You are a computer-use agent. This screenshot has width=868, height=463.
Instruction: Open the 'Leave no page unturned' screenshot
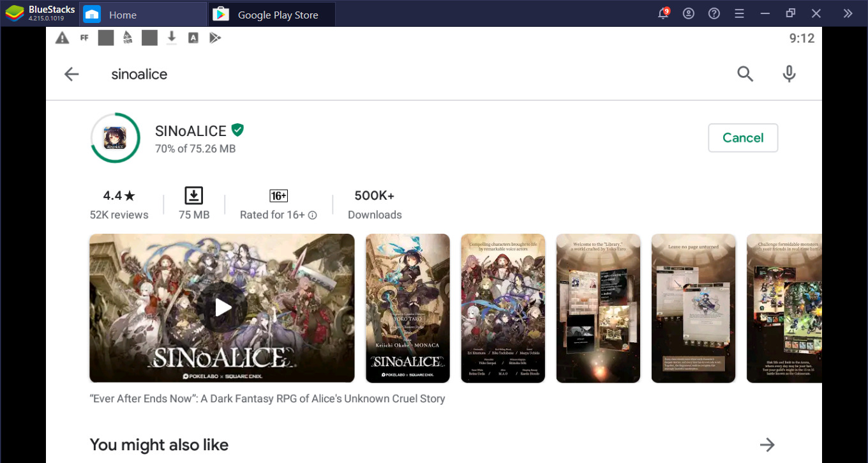694,308
